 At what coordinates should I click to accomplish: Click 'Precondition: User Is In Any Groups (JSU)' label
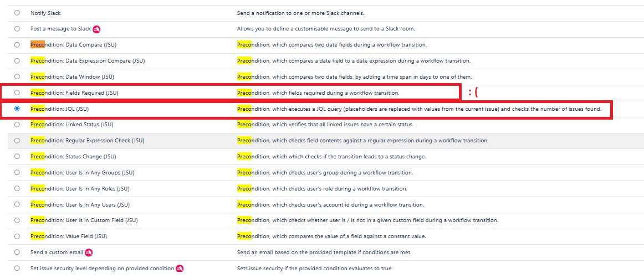pyautogui.click(x=82, y=172)
